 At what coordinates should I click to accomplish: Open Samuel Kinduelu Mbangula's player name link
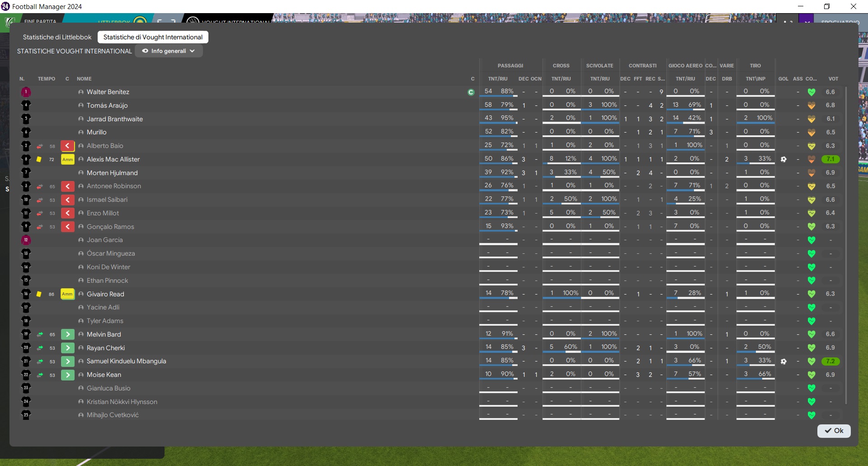[x=127, y=361]
